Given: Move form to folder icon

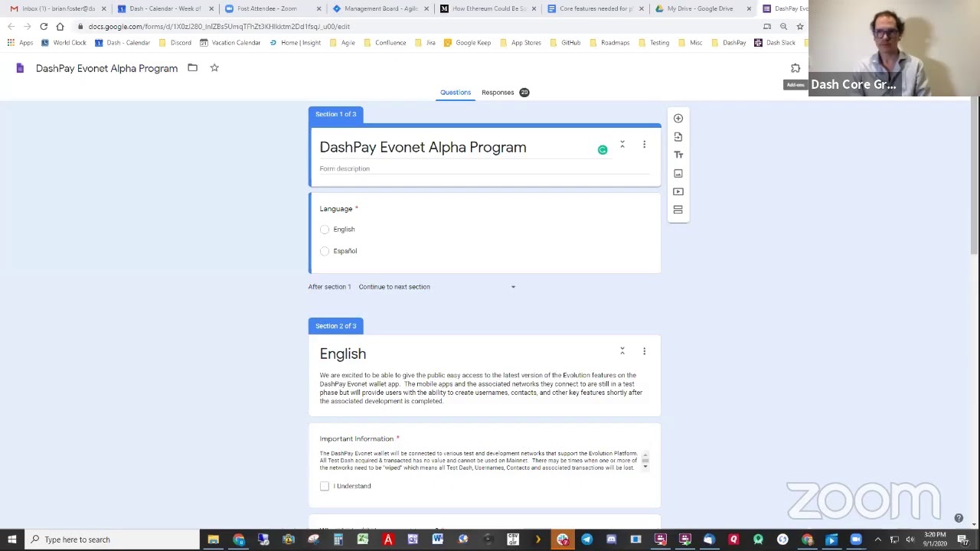Looking at the screenshot, I should click(x=192, y=68).
